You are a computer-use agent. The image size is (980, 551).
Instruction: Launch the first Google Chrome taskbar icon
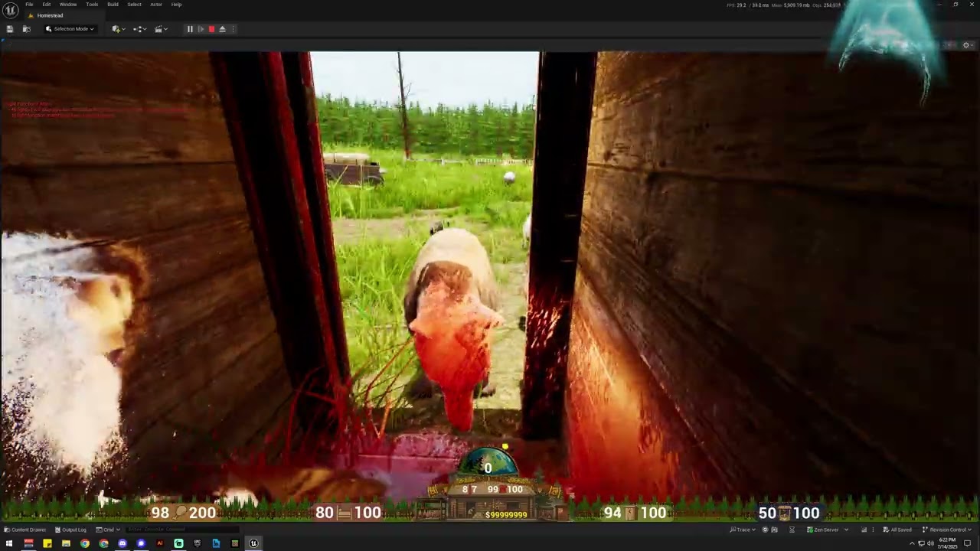coord(85,543)
